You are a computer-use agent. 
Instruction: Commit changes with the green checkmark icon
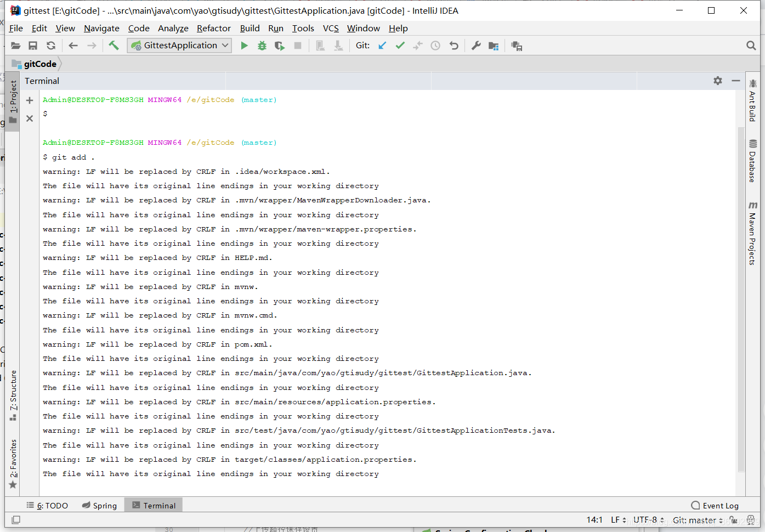[x=400, y=46]
